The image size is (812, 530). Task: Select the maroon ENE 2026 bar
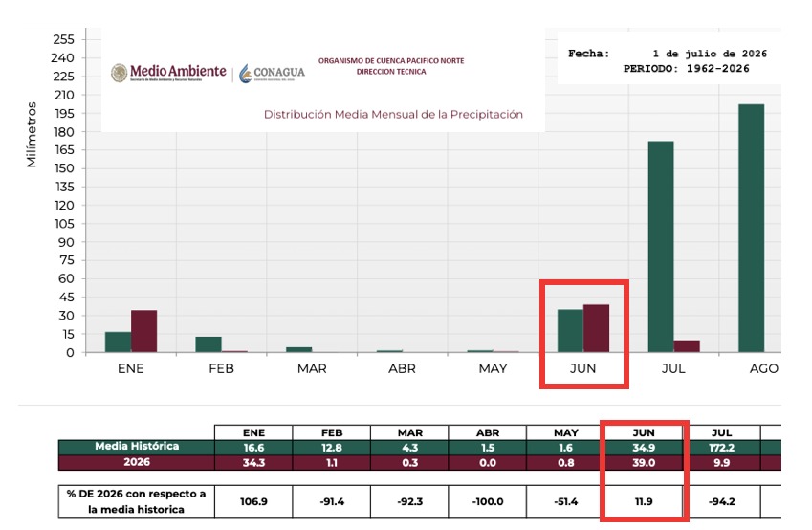click(144, 331)
